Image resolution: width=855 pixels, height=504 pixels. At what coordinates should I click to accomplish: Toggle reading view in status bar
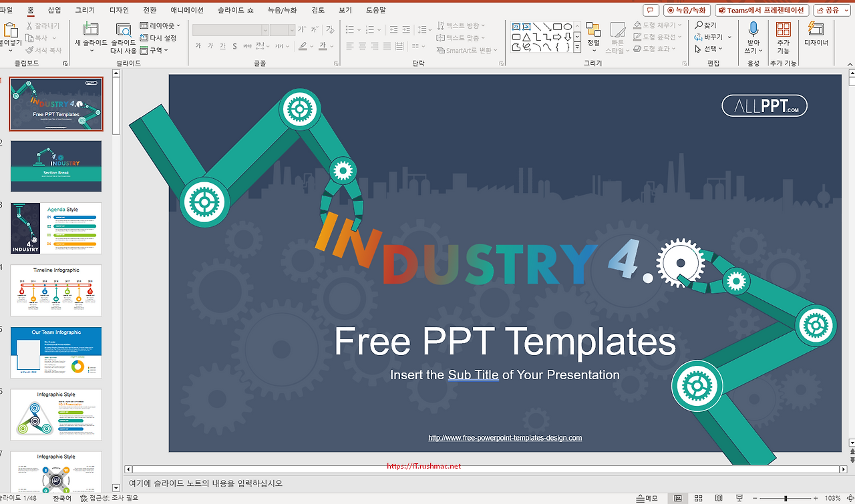point(719,499)
